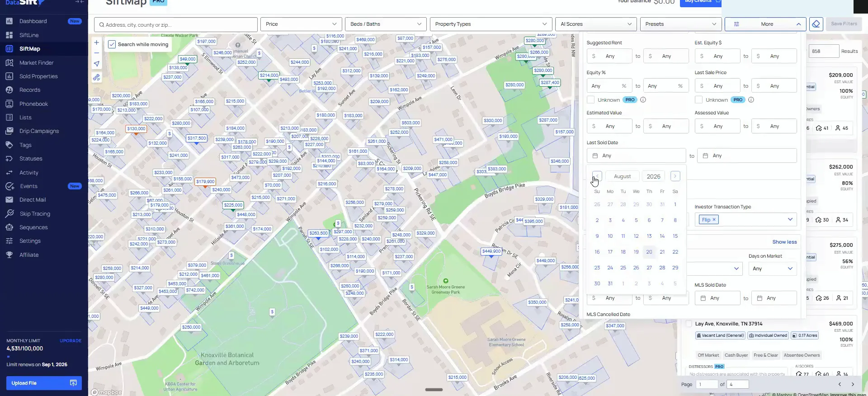Go to previous results page
The height and width of the screenshot is (396, 868).
[x=840, y=384]
